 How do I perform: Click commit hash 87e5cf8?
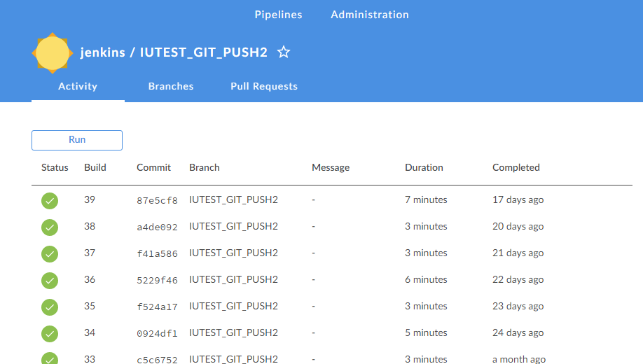pos(157,200)
